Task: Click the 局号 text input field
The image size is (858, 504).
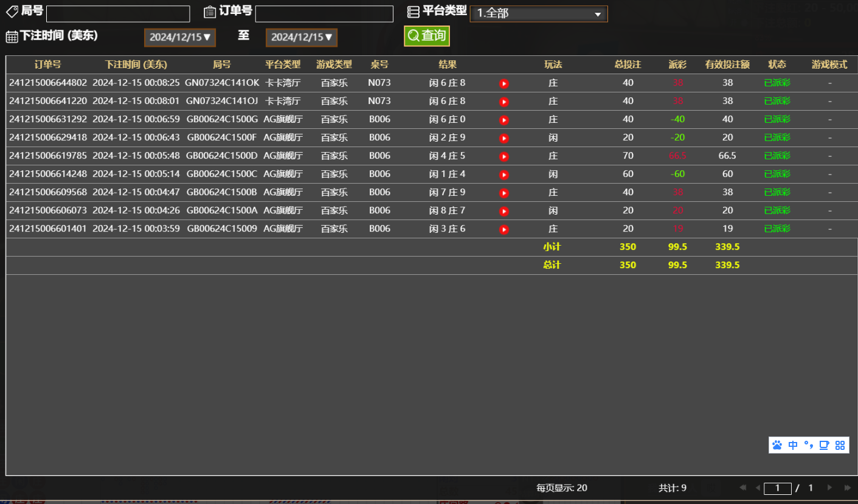Action: pyautogui.click(x=117, y=13)
